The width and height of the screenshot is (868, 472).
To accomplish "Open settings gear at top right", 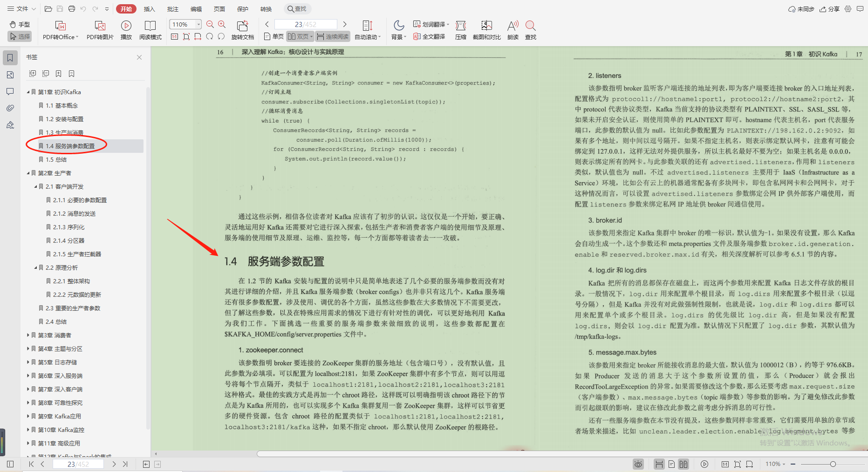I will pos(848,9).
